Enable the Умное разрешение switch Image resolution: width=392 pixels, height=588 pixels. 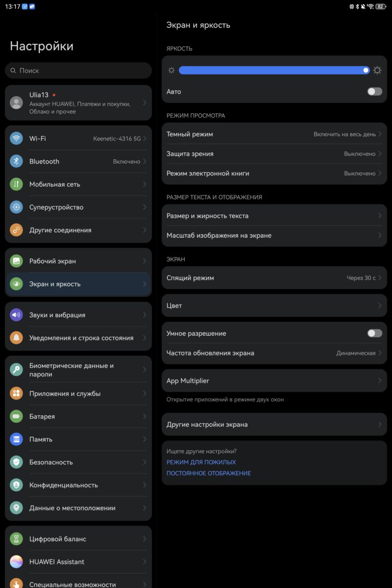(374, 333)
